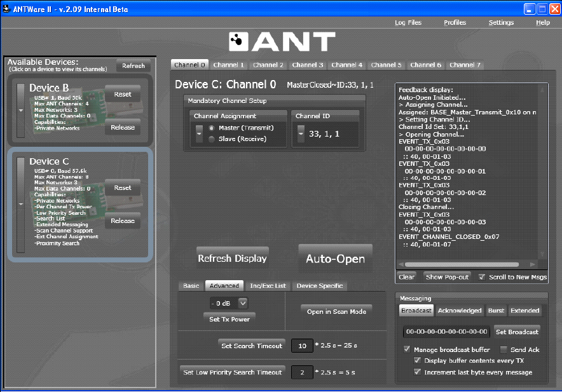Enable the Send Ack checkbox

point(504,349)
